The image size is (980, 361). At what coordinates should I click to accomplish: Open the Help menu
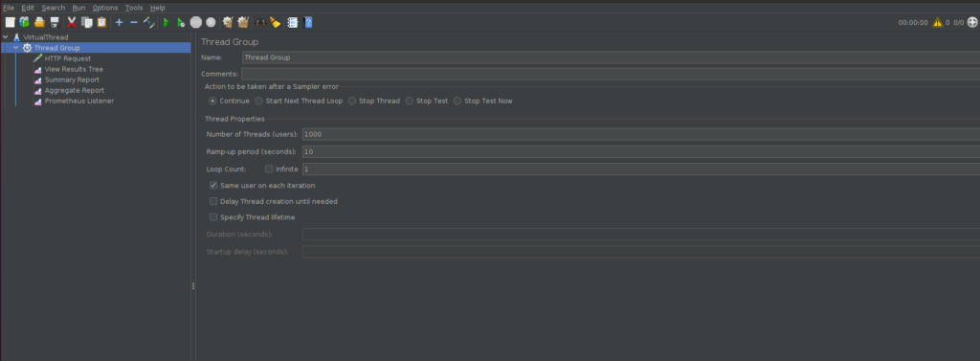[x=158, y=8]
